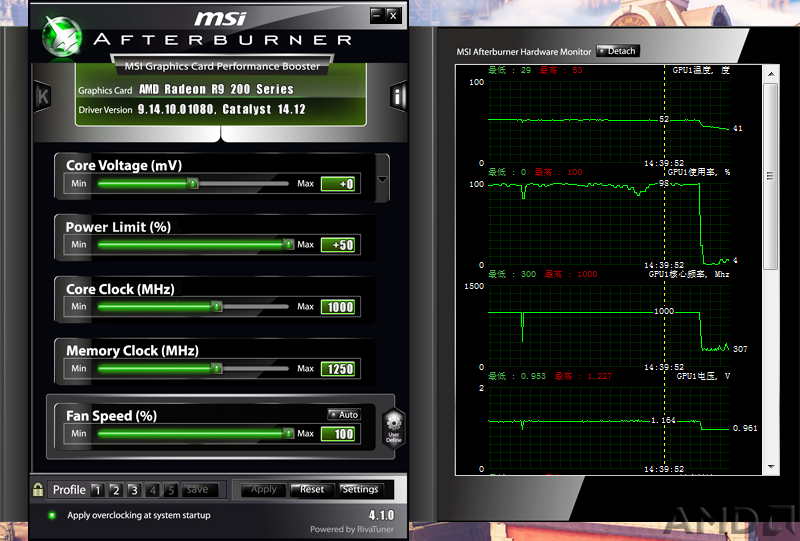Image resolution: width=800 pixels, height=541 pixels.
Task: Click the profile save button
Action: tap(200, 490)
